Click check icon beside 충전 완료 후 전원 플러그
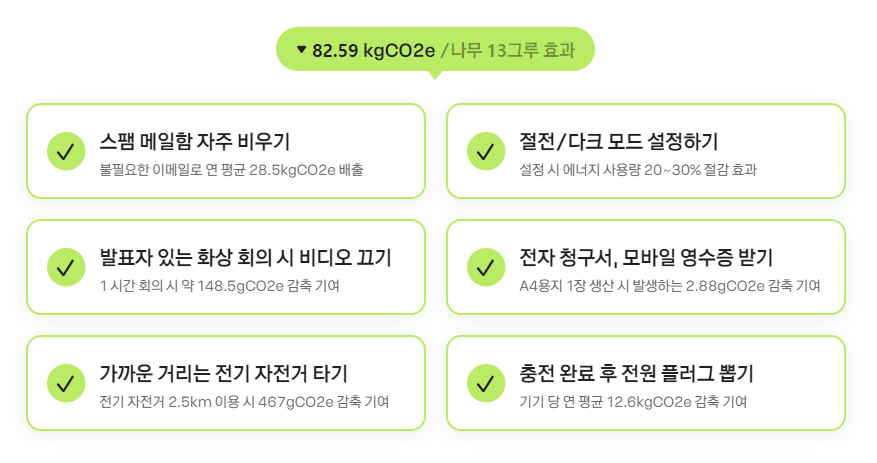Viewport: 877px width, 463px height. coord(486,383)
